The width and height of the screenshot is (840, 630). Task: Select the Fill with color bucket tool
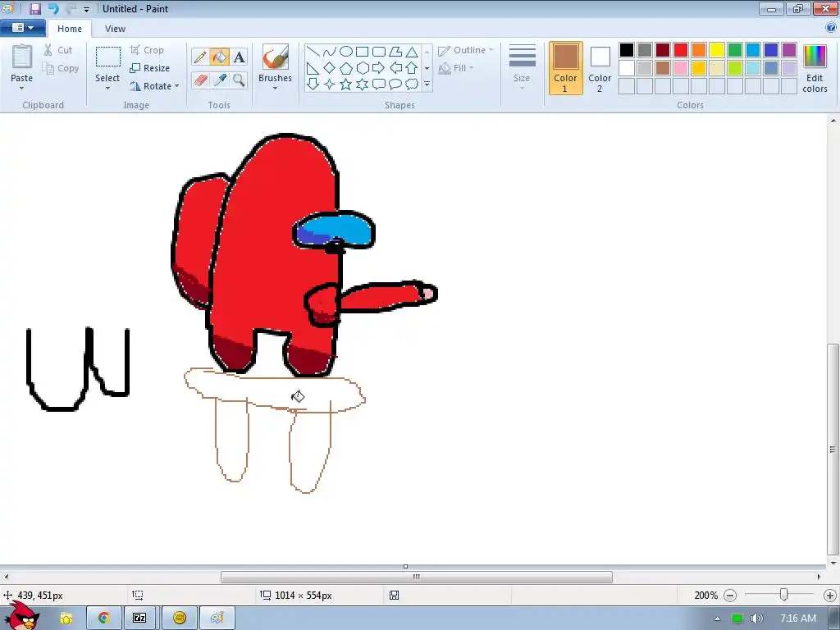pos(220,57)
